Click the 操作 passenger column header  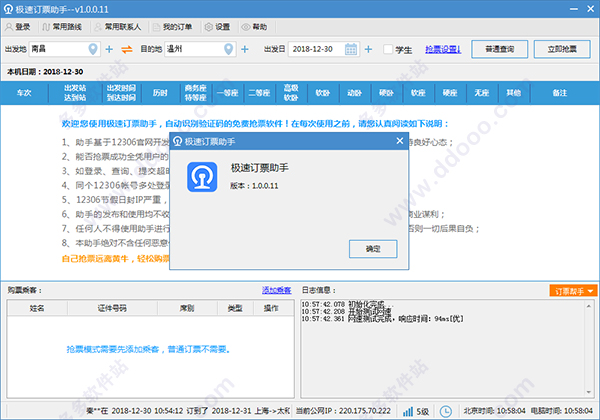271,308
